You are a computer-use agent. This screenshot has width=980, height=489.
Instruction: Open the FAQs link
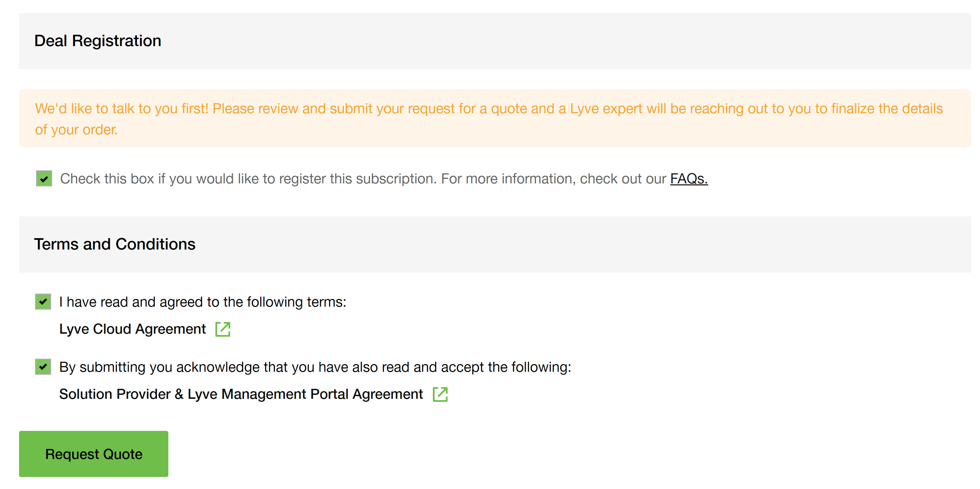coord(689,178)
